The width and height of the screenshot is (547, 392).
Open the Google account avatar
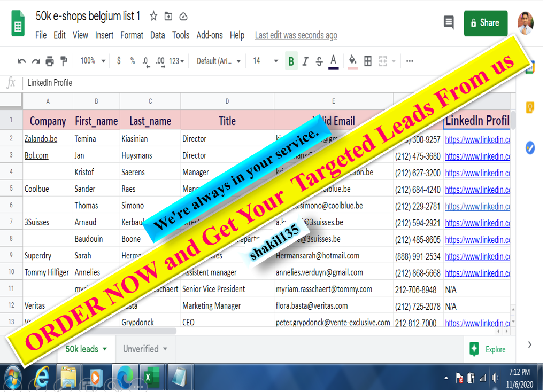(x=526, y=23)
